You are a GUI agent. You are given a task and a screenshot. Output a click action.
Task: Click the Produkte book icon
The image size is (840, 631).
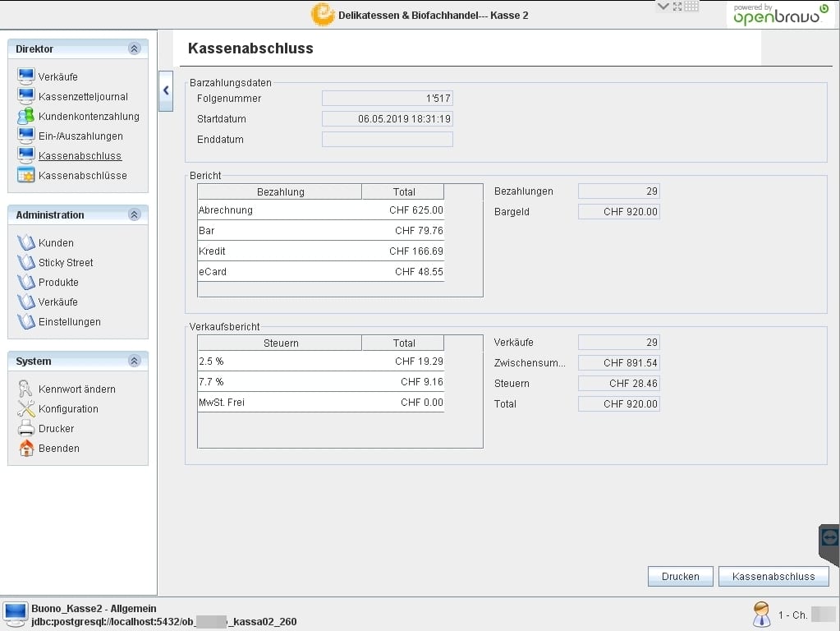tap(25, 282)
